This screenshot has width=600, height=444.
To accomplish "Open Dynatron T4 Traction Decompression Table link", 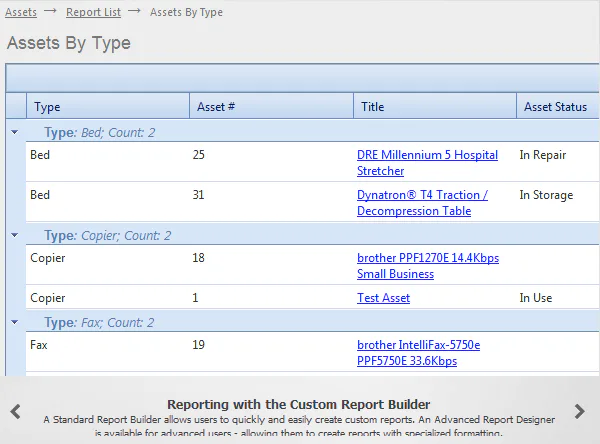I will (422, 203).
